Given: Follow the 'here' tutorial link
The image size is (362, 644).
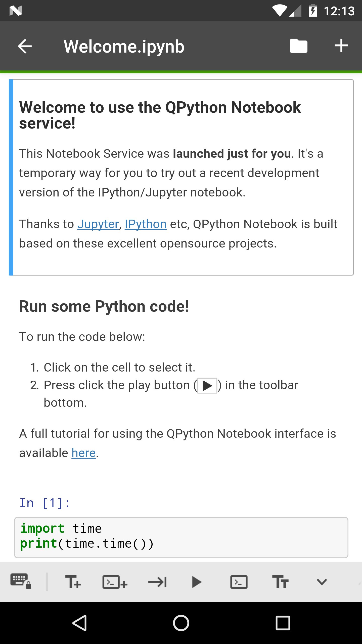Looking at the screenshot, I should pos(83,453).
